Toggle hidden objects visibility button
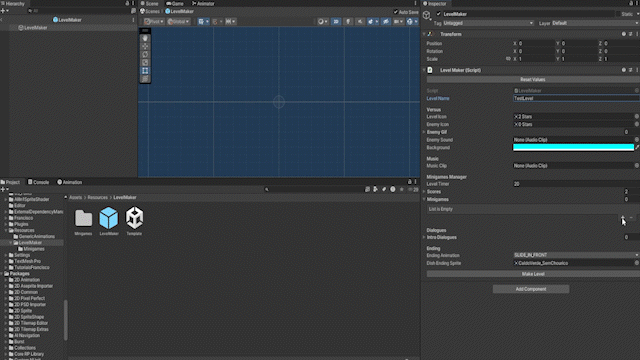 (386, 22)
